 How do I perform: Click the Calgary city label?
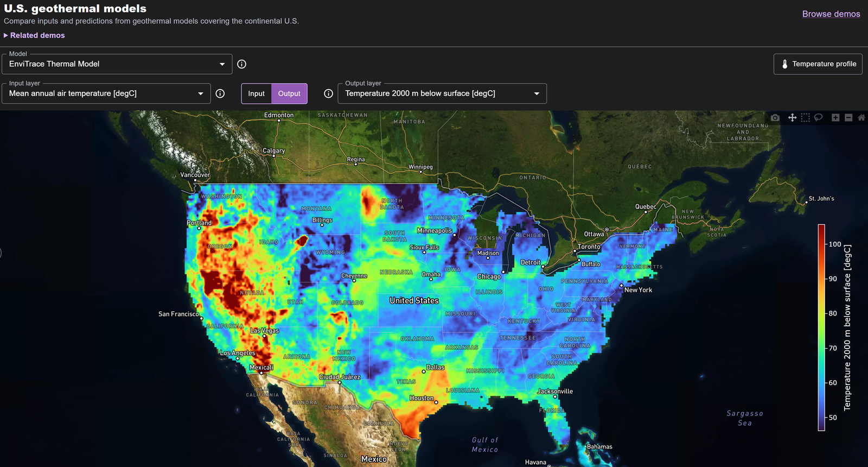click(274, 150)
